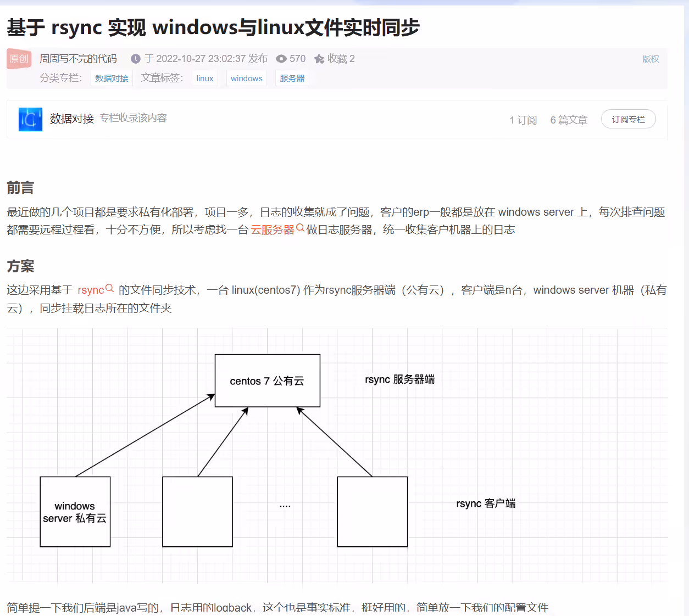
Task: Click the rsync red keyword link
Action: pos(91,290)
